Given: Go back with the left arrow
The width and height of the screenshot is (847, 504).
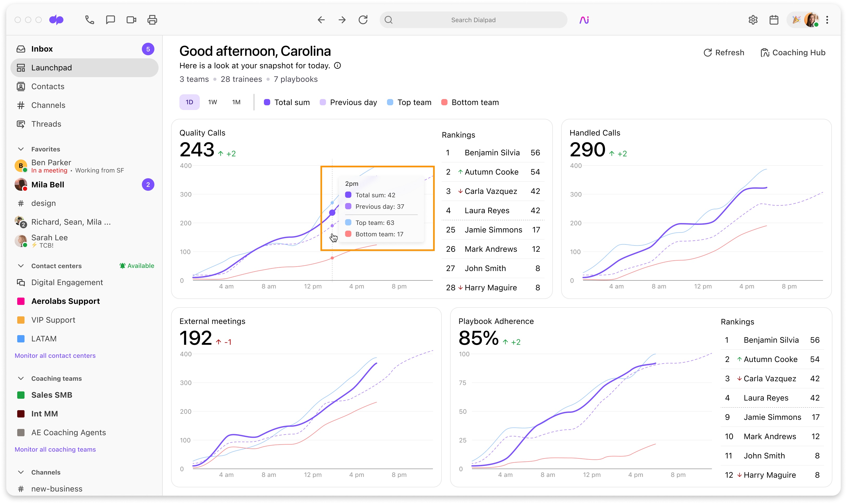Looking at the screenshot, I should 321,20.
